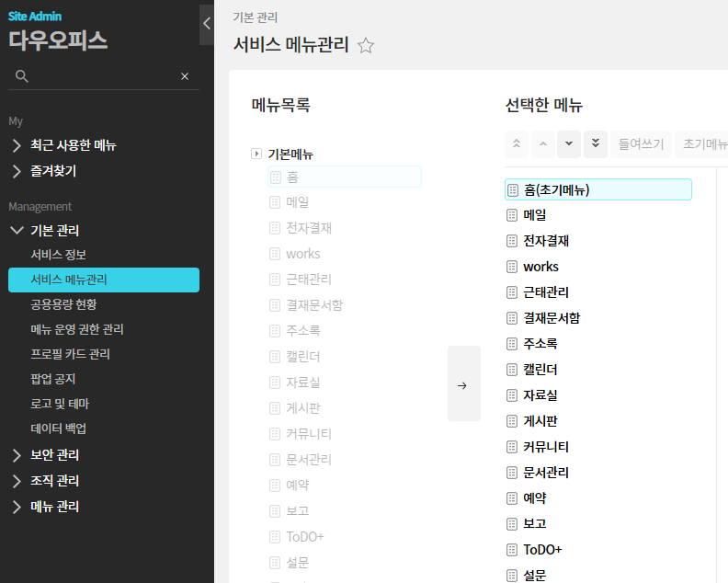Move selected menu to the bottom
Viewport: 728px width, 583px height.
[x=596, y=143]
